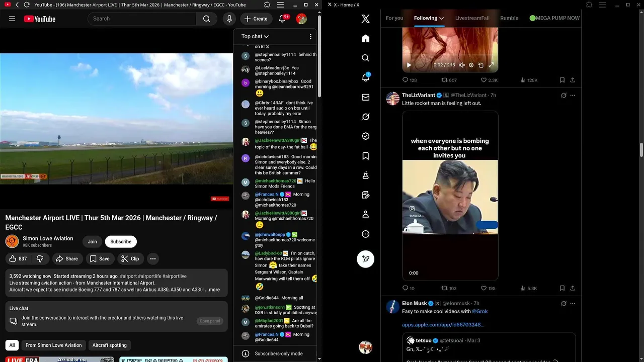Open X Bookmarks in sidebar
Image resolution: width=644 pixels, height=362 pixels.
[x=366, y=156]
